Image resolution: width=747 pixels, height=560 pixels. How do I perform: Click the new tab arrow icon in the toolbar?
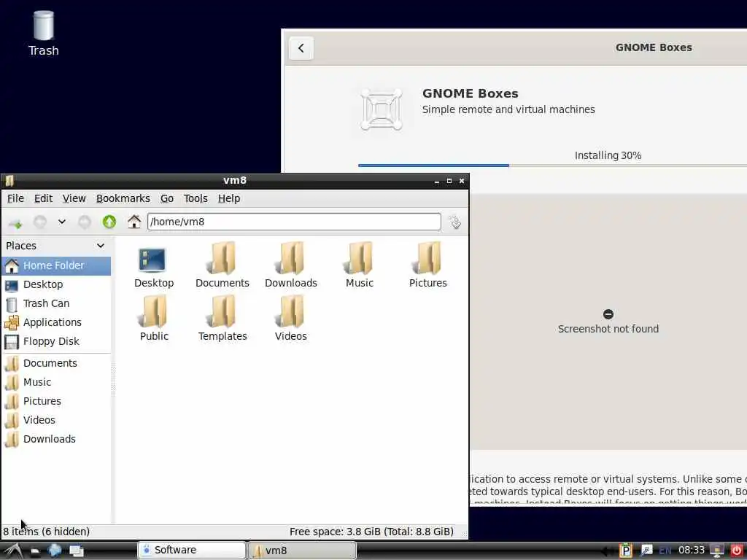(16, 222)
